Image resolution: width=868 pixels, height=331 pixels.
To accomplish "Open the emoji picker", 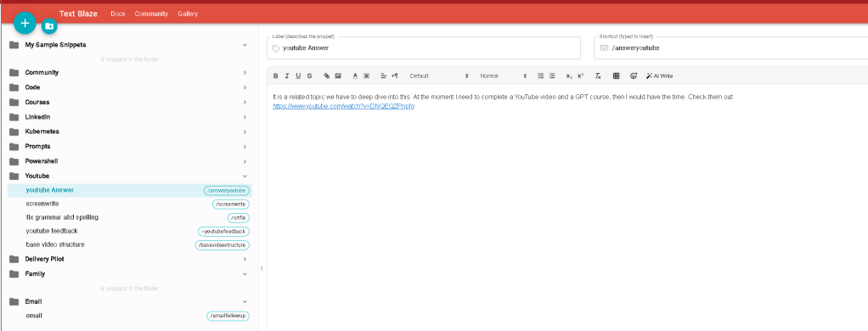I will pyautogui.click(x=634, y=76).
